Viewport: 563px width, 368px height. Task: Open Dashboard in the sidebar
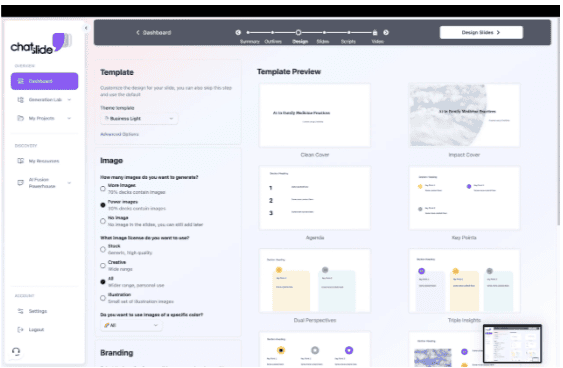coord(45,81)
